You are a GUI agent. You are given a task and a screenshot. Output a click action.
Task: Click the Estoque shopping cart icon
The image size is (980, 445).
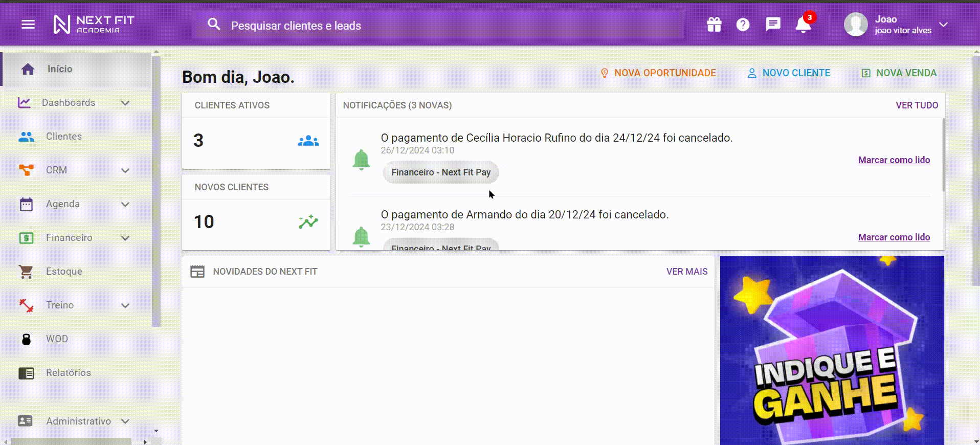(x=26, y=272)
